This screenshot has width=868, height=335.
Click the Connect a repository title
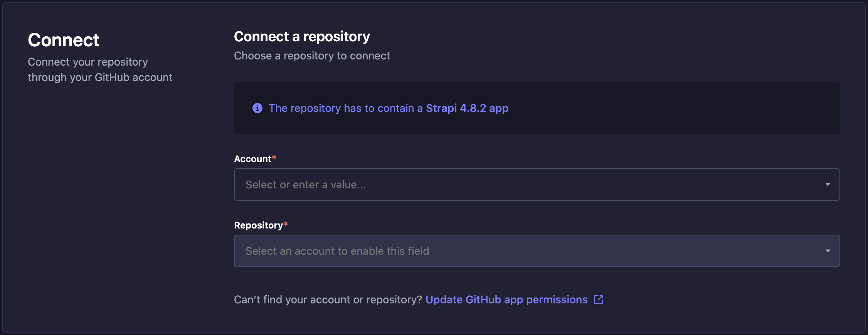302,36
